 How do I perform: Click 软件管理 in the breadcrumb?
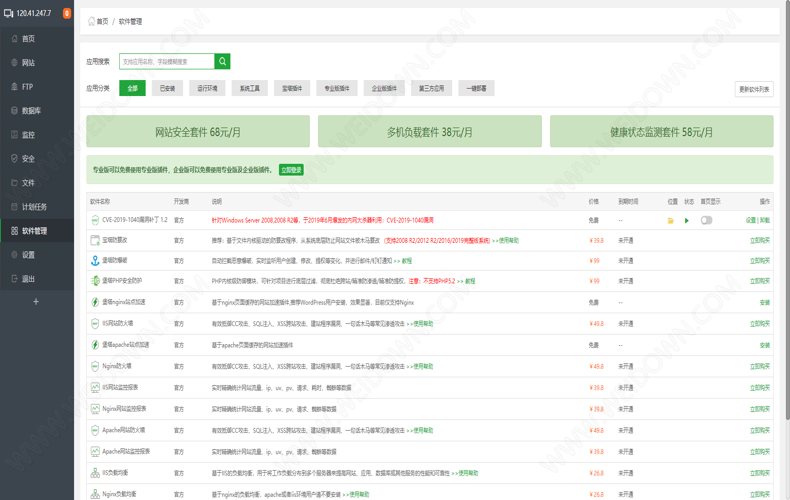pos(130,21)
